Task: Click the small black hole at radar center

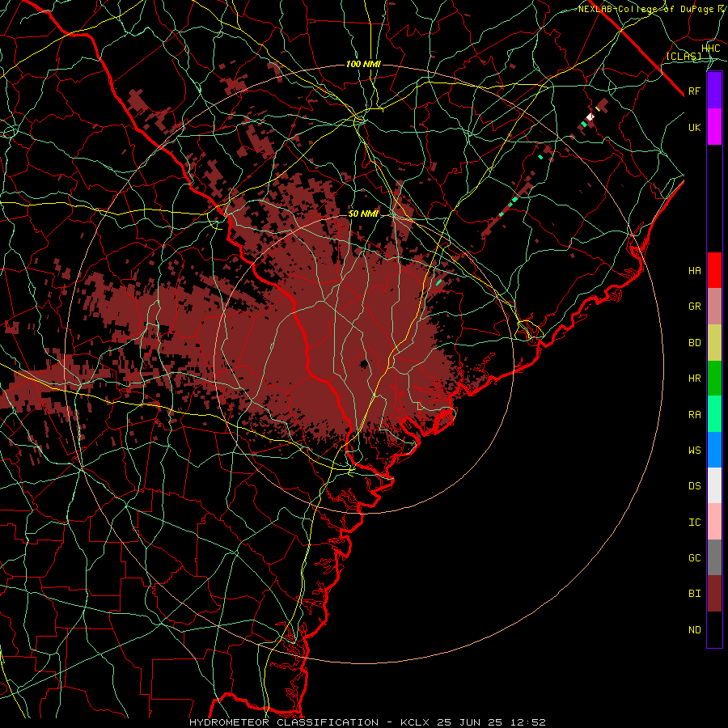Action: (x=363, y=363)
